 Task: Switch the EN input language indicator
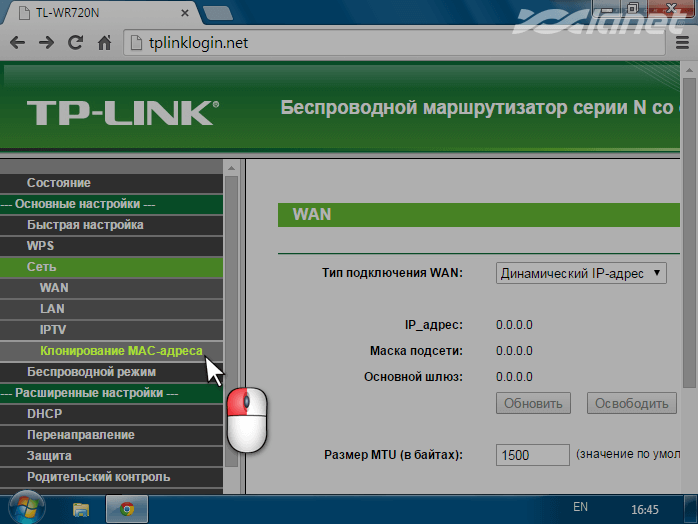(x=580, y=508)
